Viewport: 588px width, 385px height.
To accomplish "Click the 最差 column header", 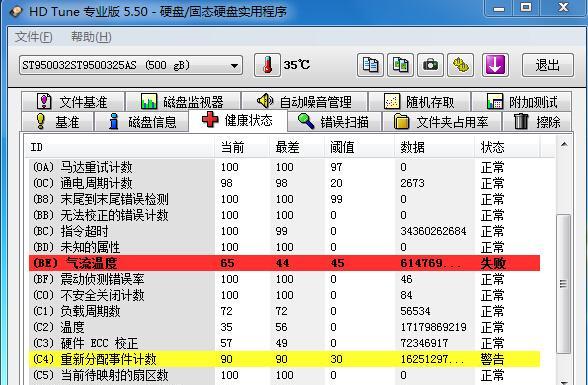I will pyautogui.click(x=297, y=147).
